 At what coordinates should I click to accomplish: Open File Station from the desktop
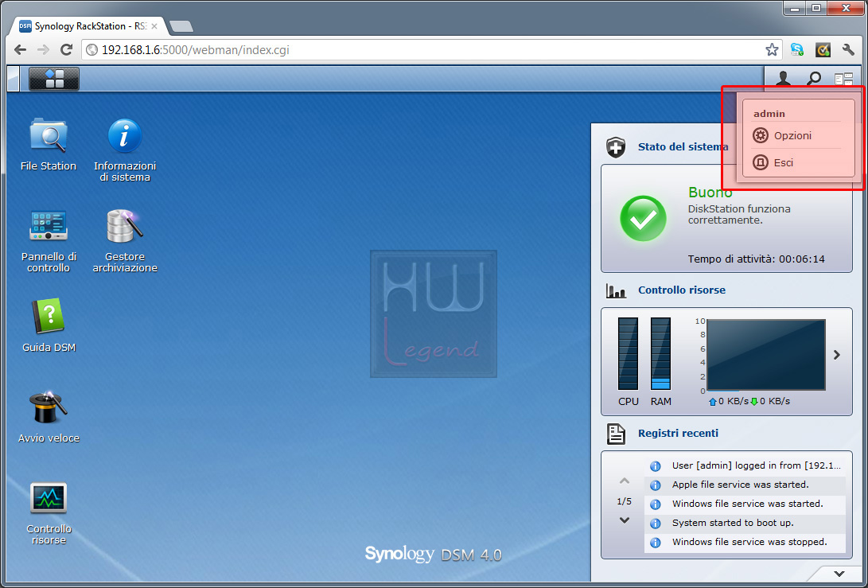tap(49, 144)
